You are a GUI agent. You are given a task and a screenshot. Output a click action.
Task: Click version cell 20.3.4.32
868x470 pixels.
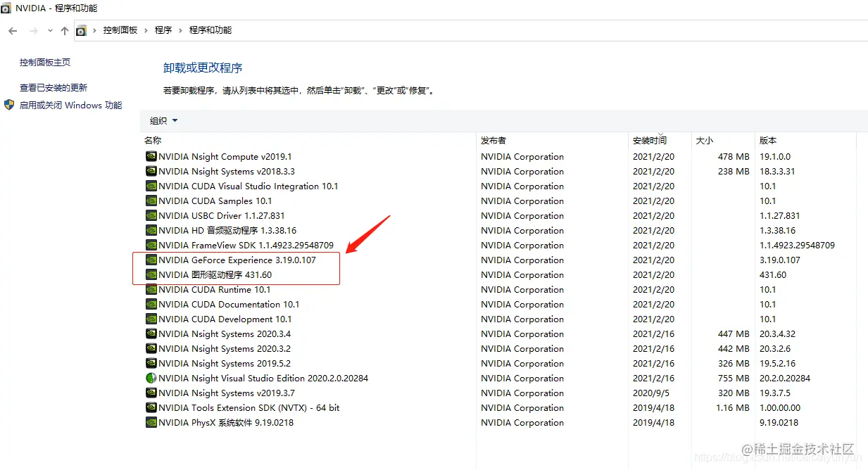(x=778, y=334)
